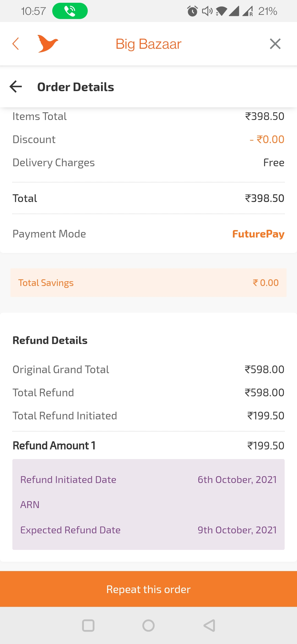Tap the battery percentage indicator

(267, 11)
